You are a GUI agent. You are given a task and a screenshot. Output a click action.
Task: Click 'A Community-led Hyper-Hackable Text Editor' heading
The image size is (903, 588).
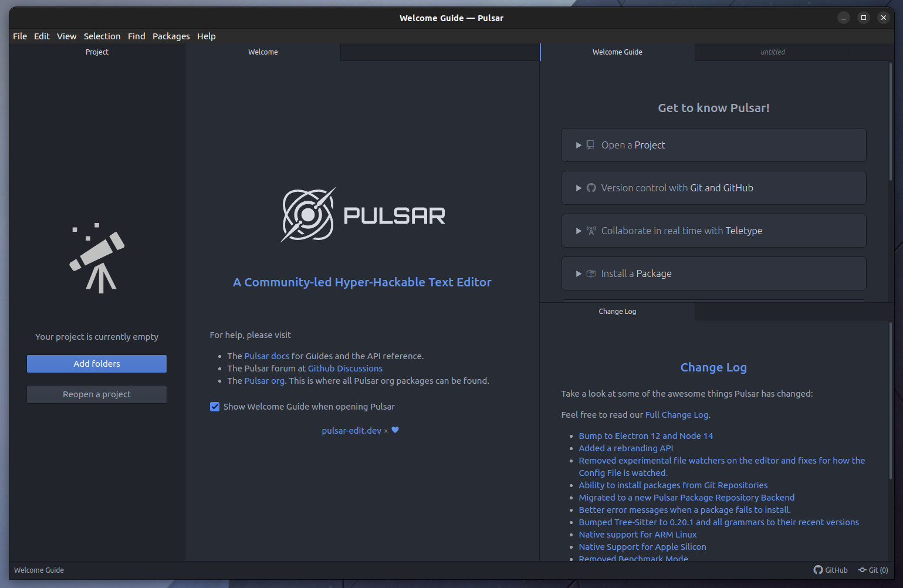(x=362, y=282)
